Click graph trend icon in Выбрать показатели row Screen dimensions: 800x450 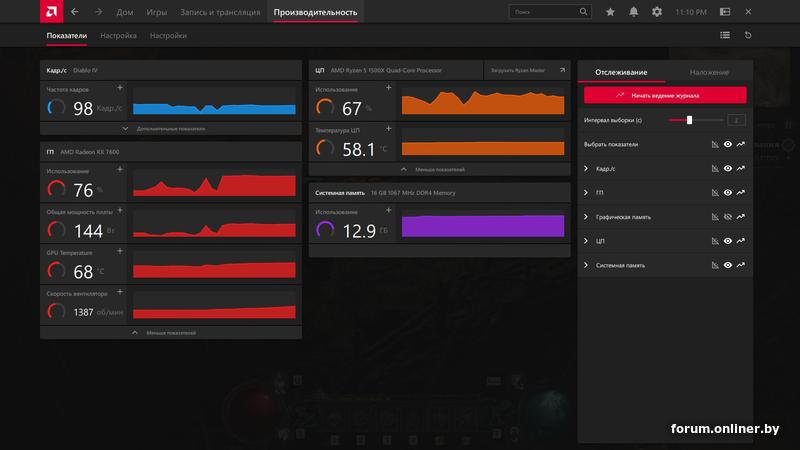[x=741, y=144]
